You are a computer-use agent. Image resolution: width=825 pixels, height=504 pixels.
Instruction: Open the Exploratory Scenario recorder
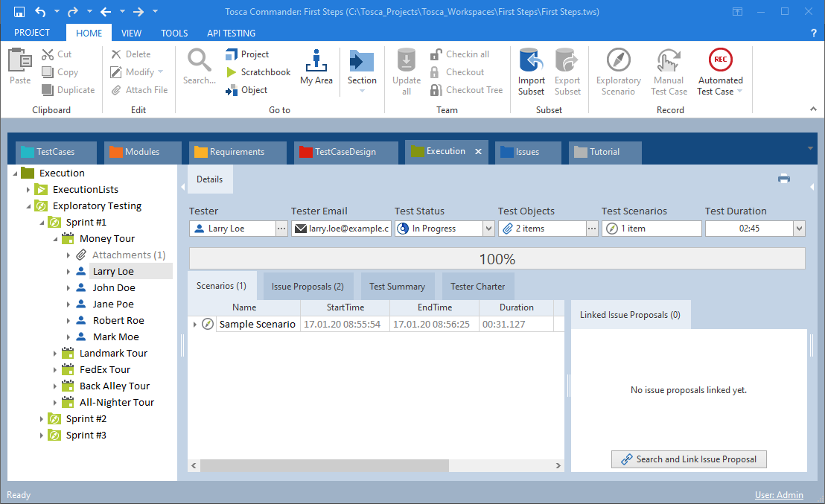coord(618,60)
